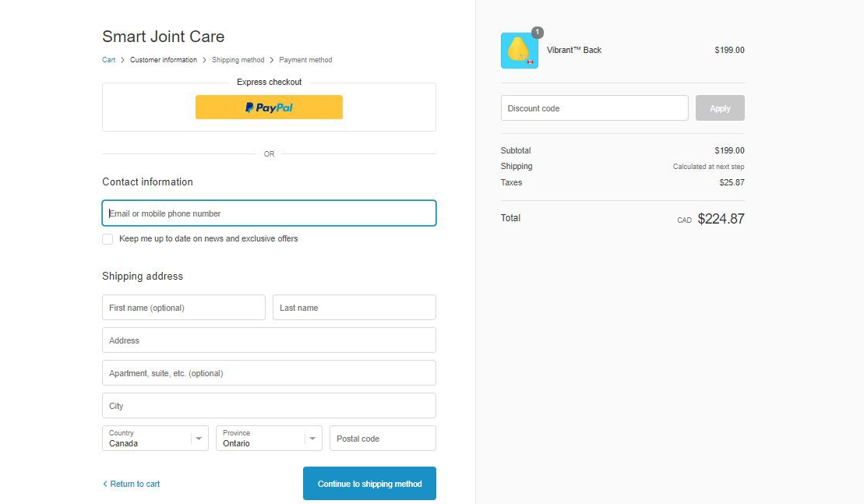The height and width of the screenshot is (504, 864).
Task: Focus the Email or mobile phone number field
Action: [269, 213]
